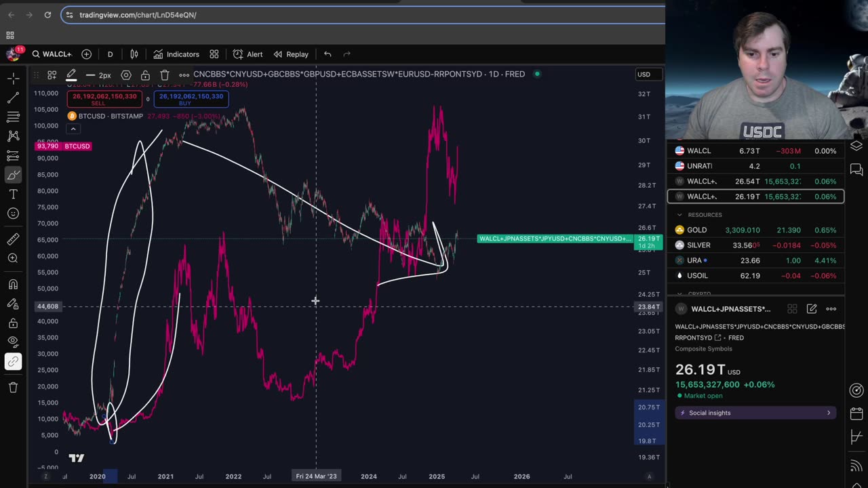Select the text annotation tool
Image resolution: width=868 pixels, height=488 pixels.
(x=13, y=195)
